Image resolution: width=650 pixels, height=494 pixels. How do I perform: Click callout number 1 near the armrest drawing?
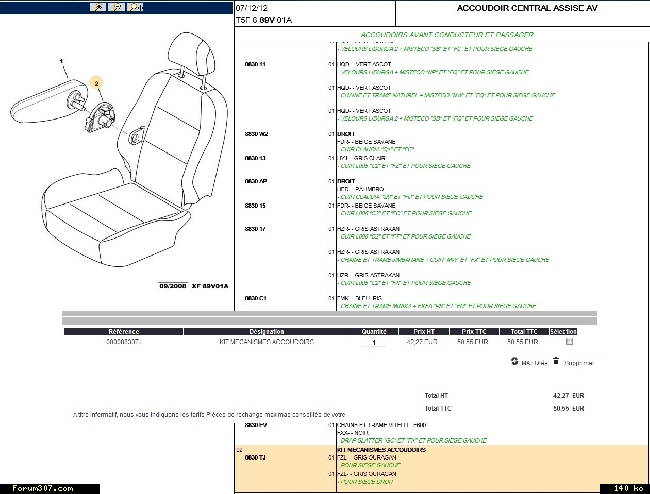[x=61, y=61]
